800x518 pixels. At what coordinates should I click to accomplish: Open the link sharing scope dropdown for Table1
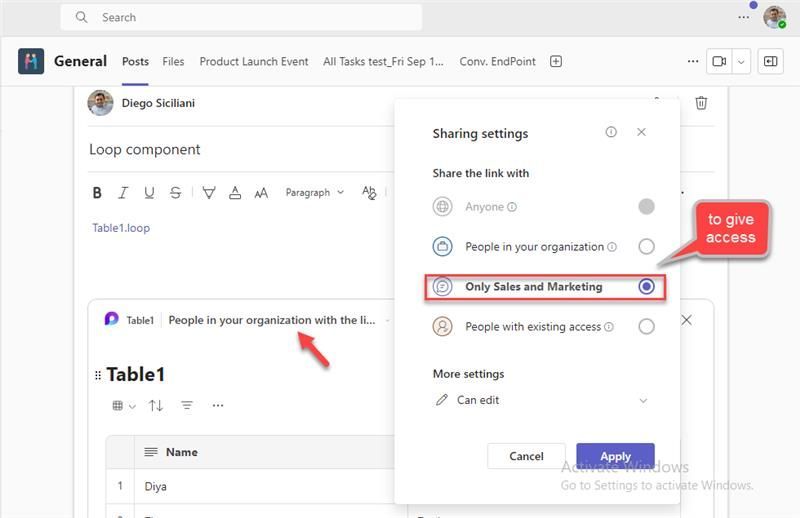tap(280, 320)
